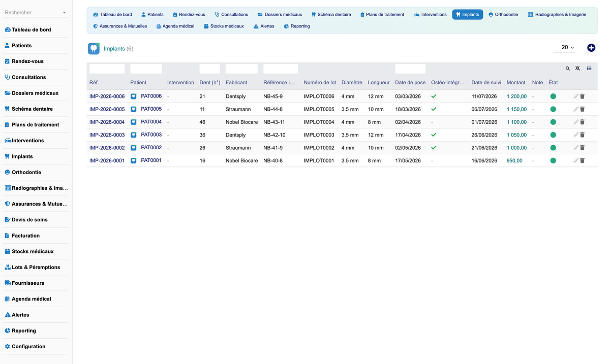The width and height of the screenshot is (610, 364).
Task: Delete implant IMP-2026-0001 with trash icon
Action: (583, 160)
